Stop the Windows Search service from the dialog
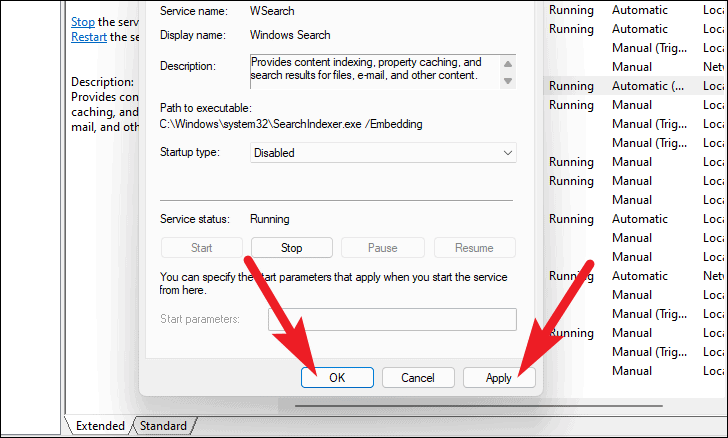Viewport: 728px width, 438px height. click(x=292, y=248)
